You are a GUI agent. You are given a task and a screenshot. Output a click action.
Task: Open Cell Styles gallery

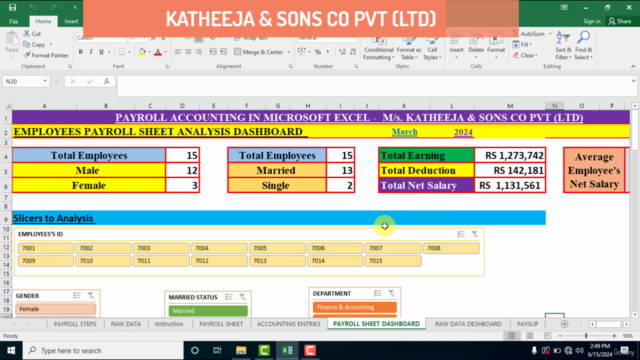click(x=432, y=48)
